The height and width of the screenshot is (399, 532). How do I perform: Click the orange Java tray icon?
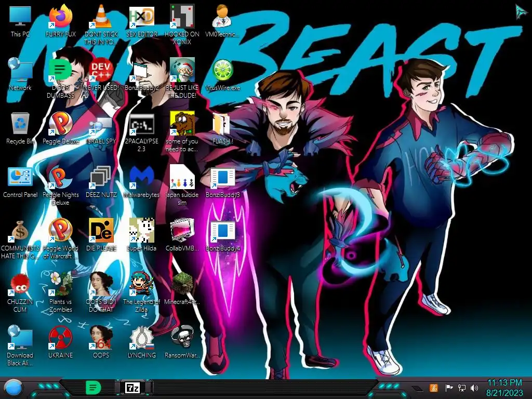click(434, 388)
